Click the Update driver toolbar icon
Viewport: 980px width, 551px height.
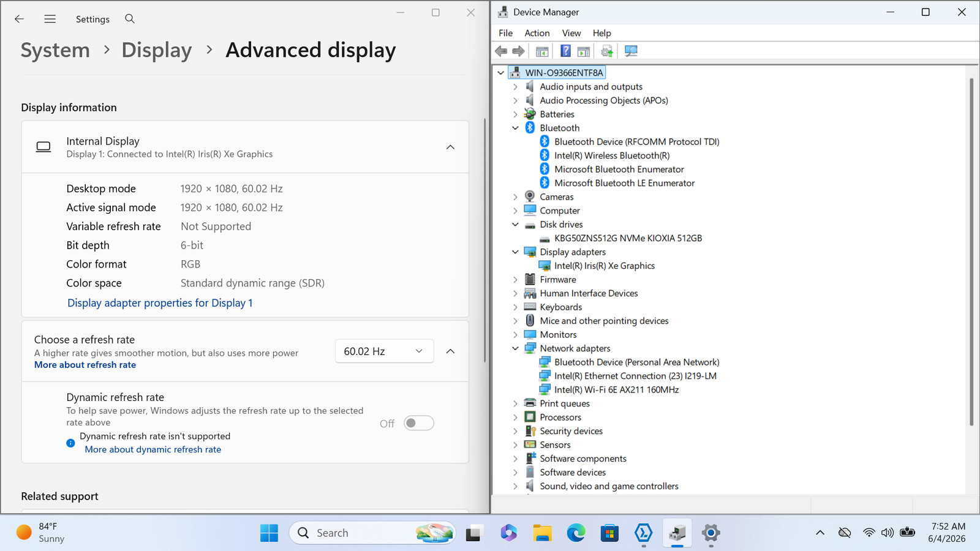(x=607, y=51)
